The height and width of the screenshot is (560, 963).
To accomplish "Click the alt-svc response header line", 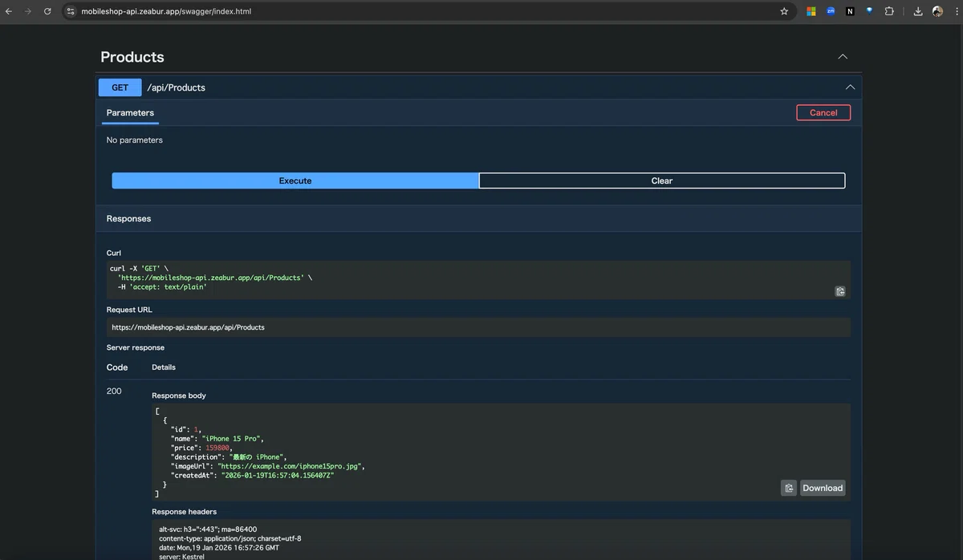I will [208, 530].
